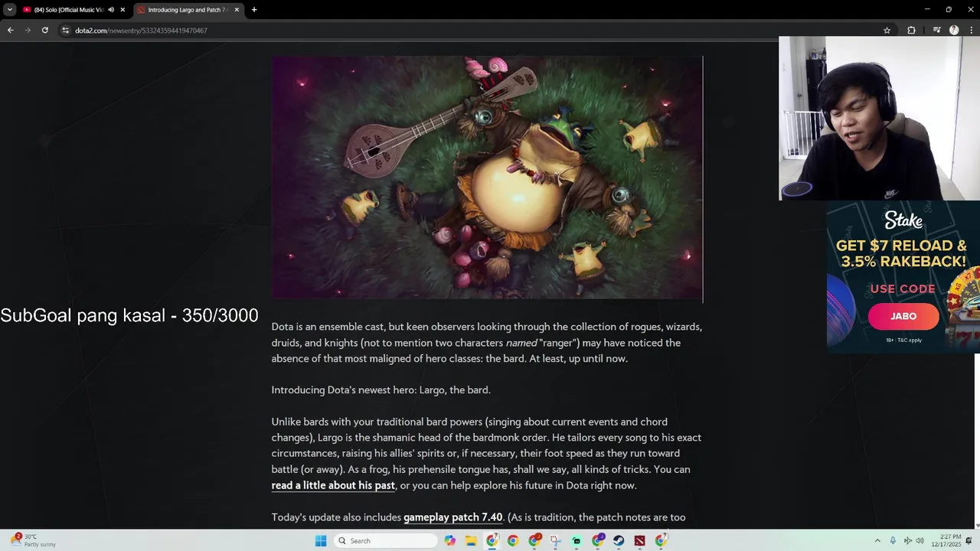
Task: Click the browser forward arrow
Action: coord(28,31)
